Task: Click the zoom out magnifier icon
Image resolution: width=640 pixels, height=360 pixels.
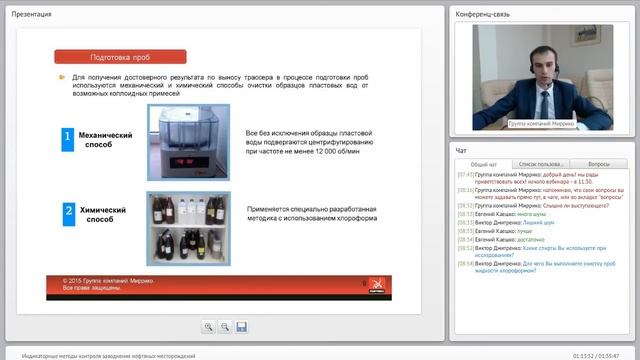Action: [225, 327]
